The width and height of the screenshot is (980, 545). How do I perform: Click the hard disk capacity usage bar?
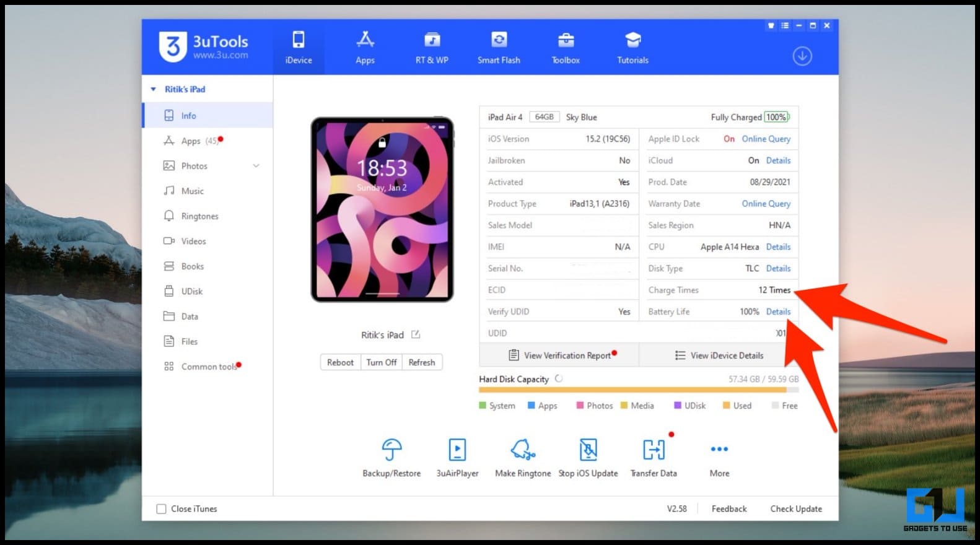(x=639, y=390)
